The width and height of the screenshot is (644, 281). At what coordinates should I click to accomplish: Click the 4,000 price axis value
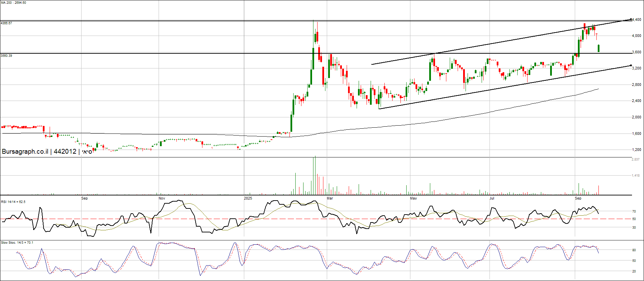[x=637, y=36]
